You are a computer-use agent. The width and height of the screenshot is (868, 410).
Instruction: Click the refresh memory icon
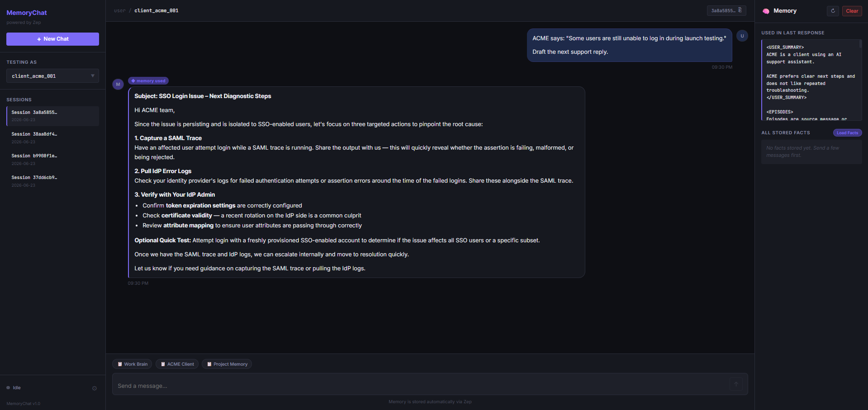(x=833, y=11)
